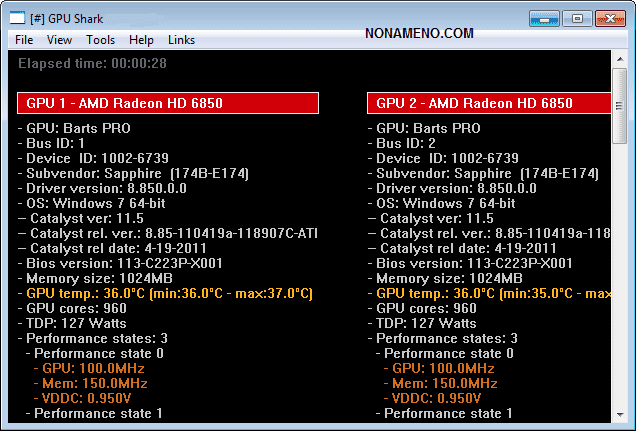Open the Help menu
The height and width of the screenshot is (431, 636).
141,40
